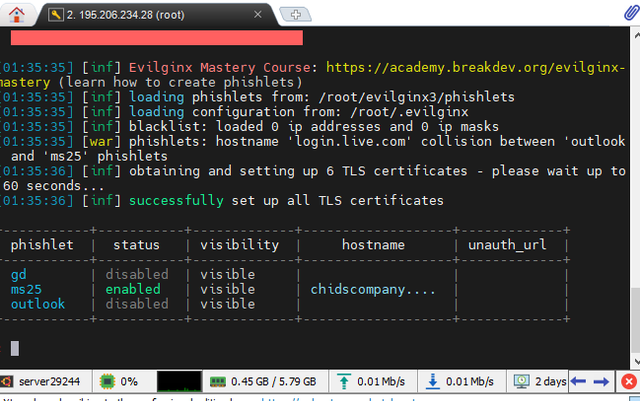Click the gd phishlet name
This screenshot has height=401, width=640.
coord(18,274)
